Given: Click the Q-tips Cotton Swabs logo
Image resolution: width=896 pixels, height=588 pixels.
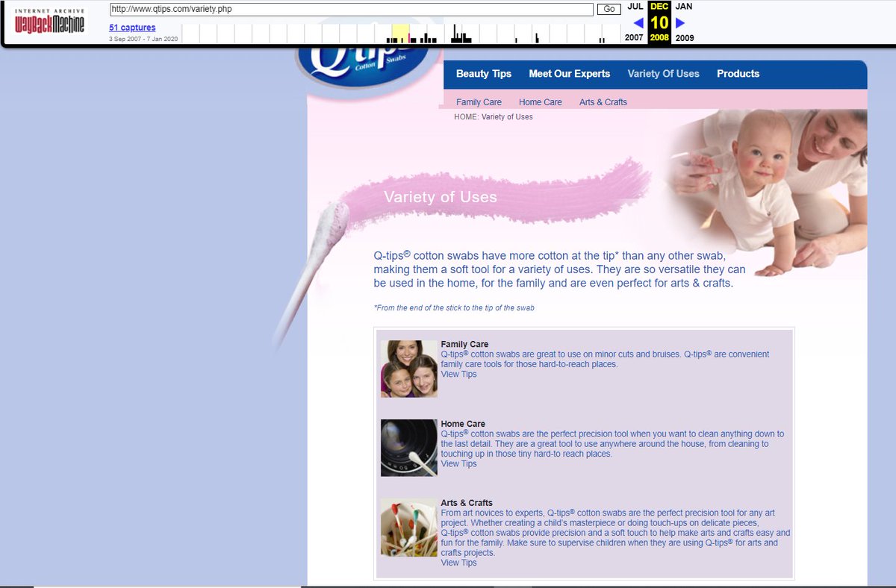Looking at the screenshot, I should 365,69.
